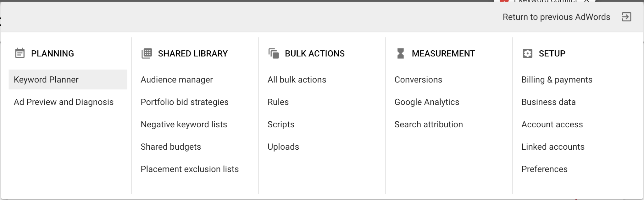Viewport: 644px width, 200px height.
Task: Click the Planning calendar icon
Action: pyautogui.click(x=20, y=53)
